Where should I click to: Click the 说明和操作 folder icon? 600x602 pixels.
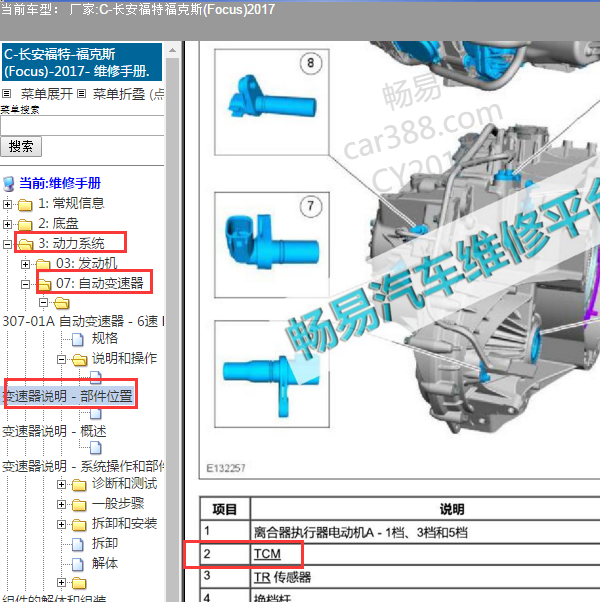79,360
